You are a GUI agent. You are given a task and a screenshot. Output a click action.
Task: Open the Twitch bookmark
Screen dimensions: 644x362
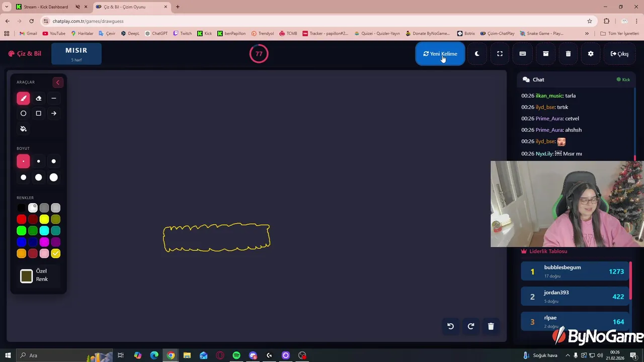[x=183, y=34]
